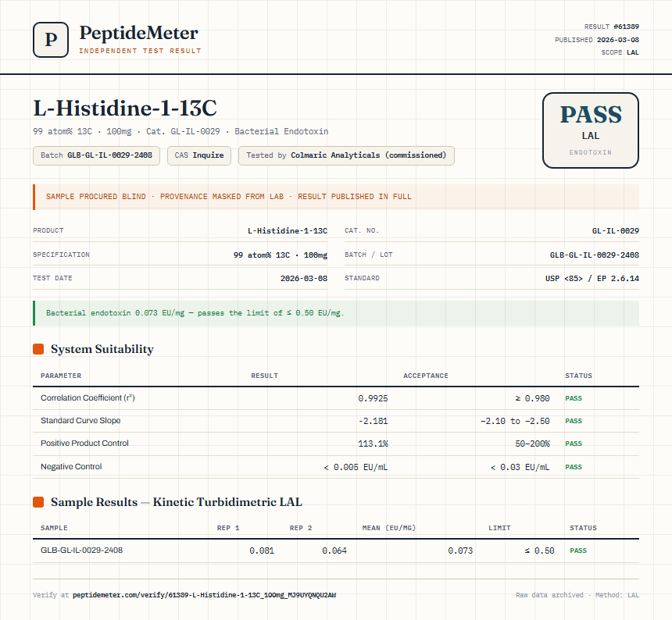Click the Rep 2 column header
This screenshot has height=620, width=672.
pos(301,528)
